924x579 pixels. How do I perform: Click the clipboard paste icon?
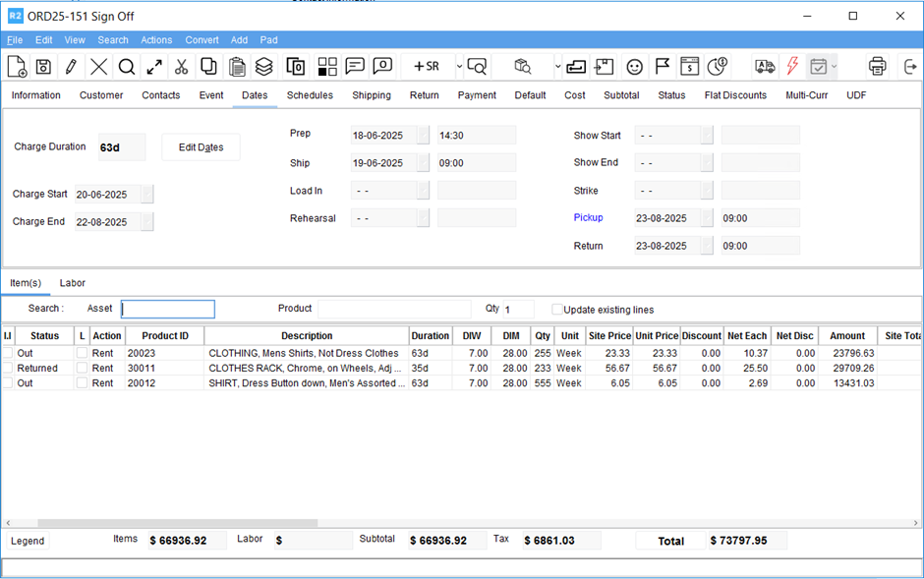click(x=237, y=67)
